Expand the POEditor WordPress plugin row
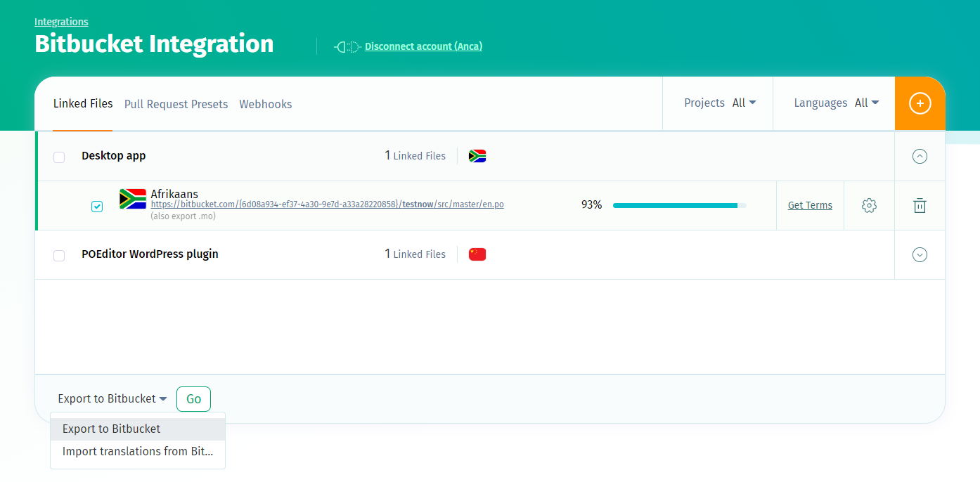Image resolution: width=980 pixels, height=482 pixels. [920, 255]
